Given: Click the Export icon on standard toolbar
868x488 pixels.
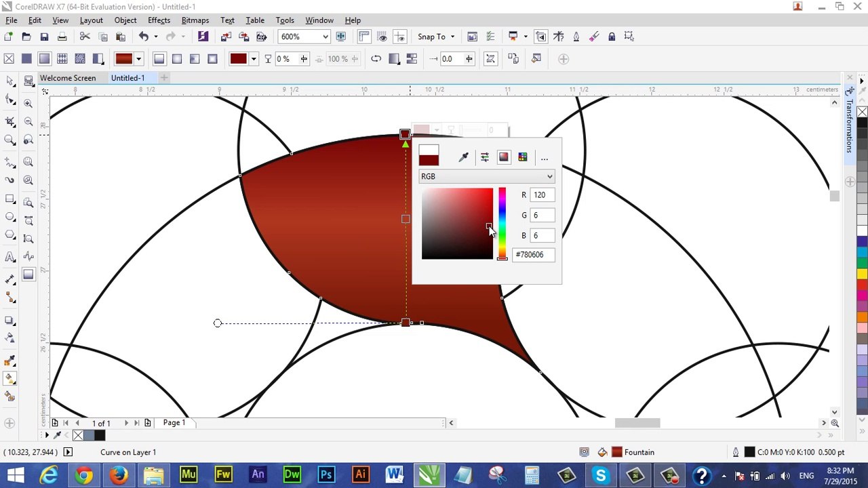Looking at the screenshot, I should pos(244,37).
